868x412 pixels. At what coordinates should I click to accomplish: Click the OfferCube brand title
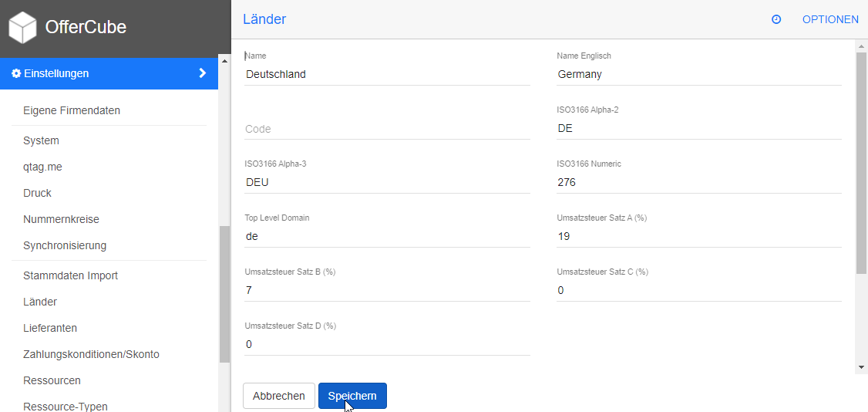(x=86, y=27)
